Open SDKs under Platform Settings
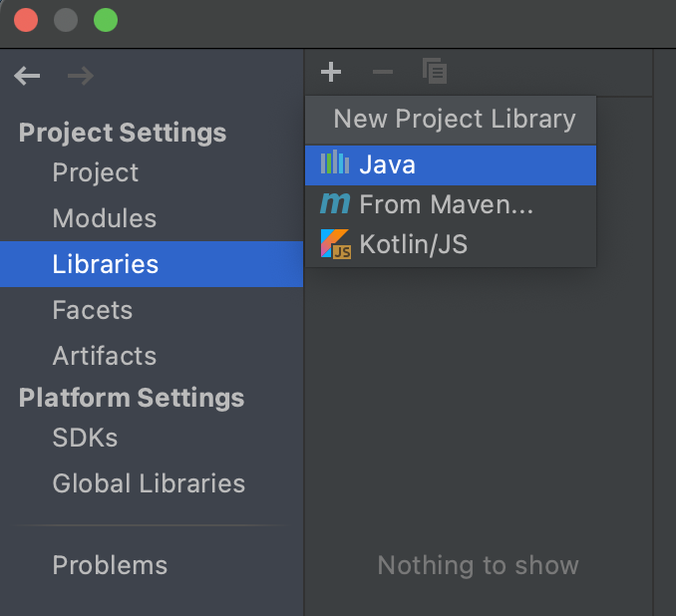The image size is (676, 616). pos(85,438)
